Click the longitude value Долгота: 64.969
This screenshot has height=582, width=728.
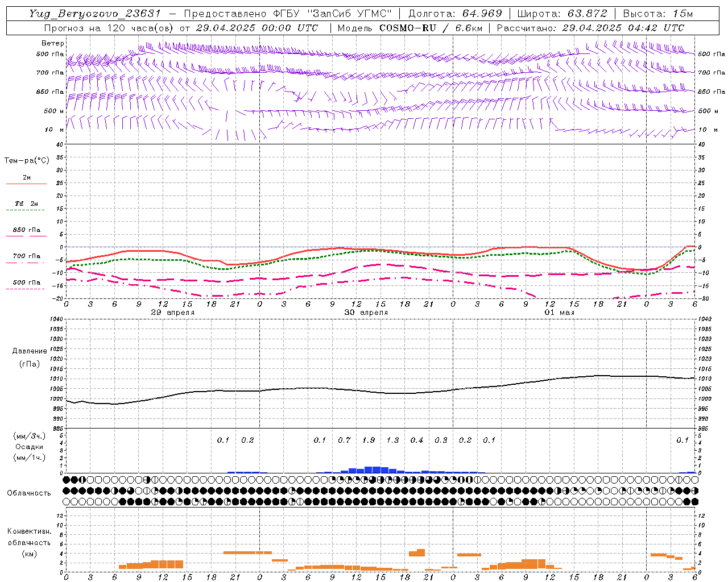(x=455, y=14)
